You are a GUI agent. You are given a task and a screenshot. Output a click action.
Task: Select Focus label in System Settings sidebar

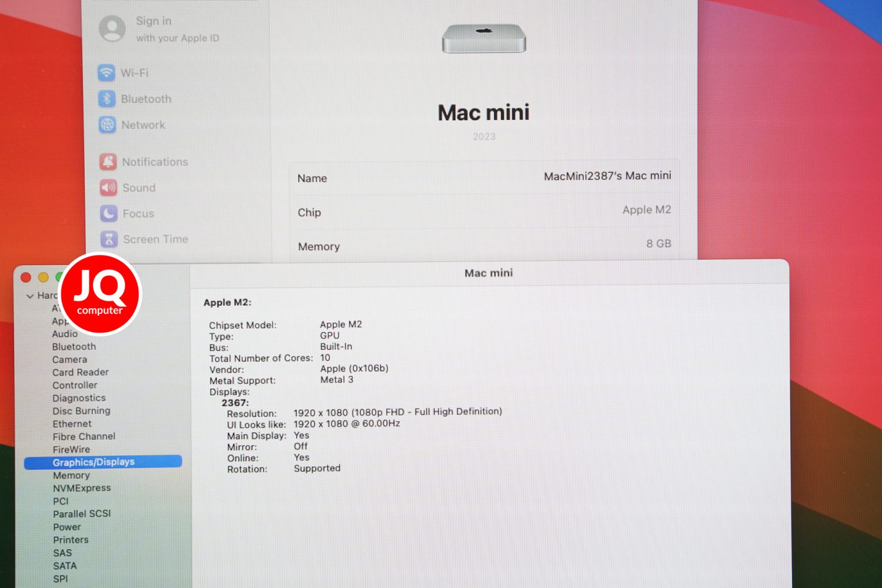(x=138, y=213)
